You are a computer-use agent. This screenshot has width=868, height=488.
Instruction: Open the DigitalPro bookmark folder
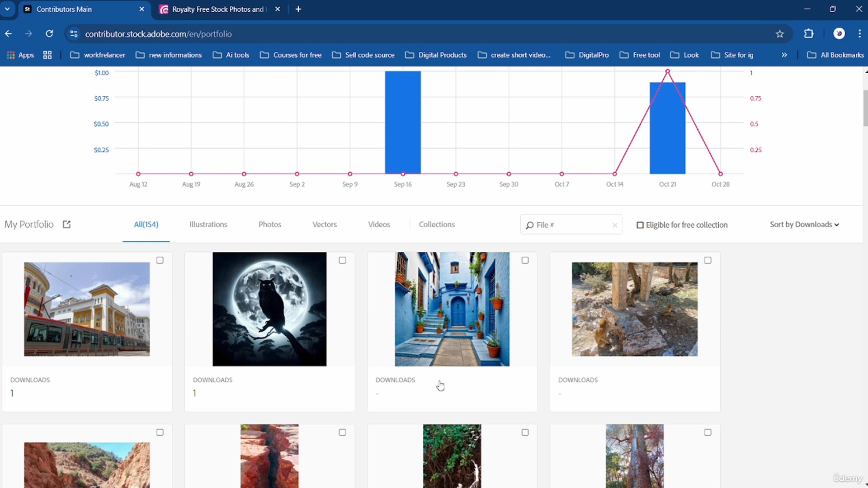587,55
